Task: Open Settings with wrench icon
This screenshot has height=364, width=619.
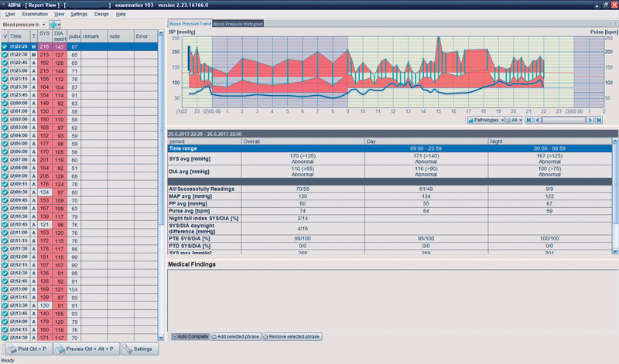Action: coord(140,349)
